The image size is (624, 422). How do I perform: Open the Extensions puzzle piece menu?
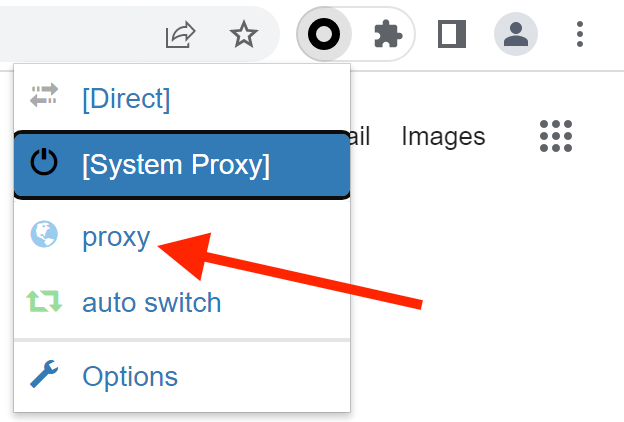(x=387, y=35)
